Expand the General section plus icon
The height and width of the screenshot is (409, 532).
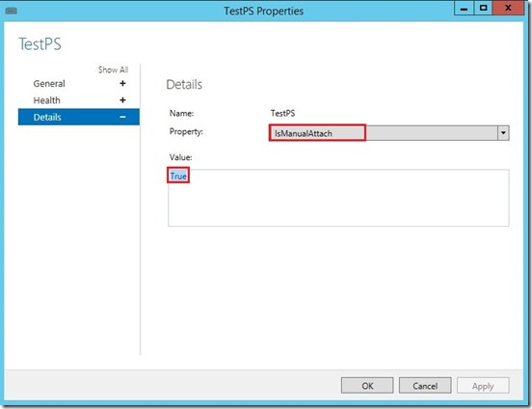[122, 84]
